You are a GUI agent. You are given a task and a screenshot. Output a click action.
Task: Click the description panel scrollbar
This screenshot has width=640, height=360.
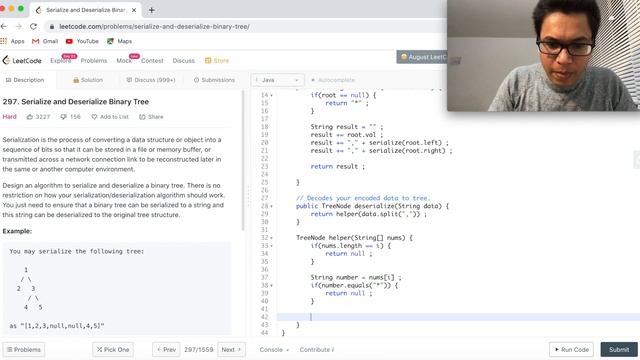pos(243,161)
